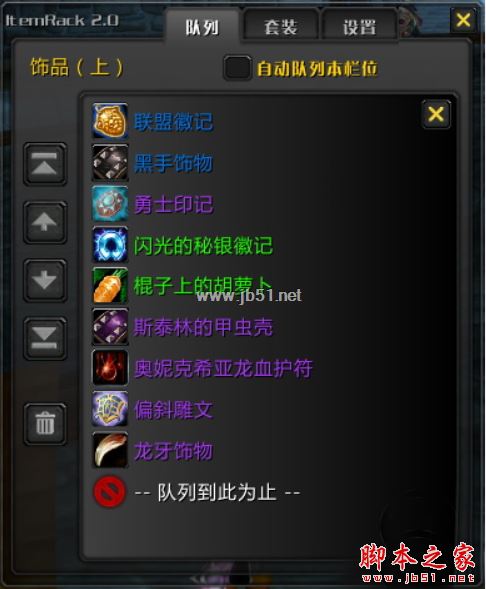Pick the carrot icon 棍子上的胡萝卜
The image size is (486, 589).
110,285
